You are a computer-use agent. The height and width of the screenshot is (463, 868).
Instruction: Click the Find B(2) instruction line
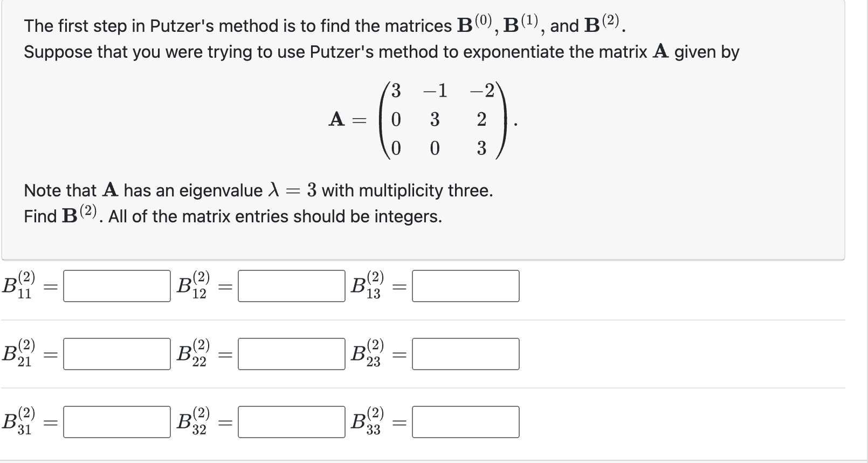coord(232,216)
